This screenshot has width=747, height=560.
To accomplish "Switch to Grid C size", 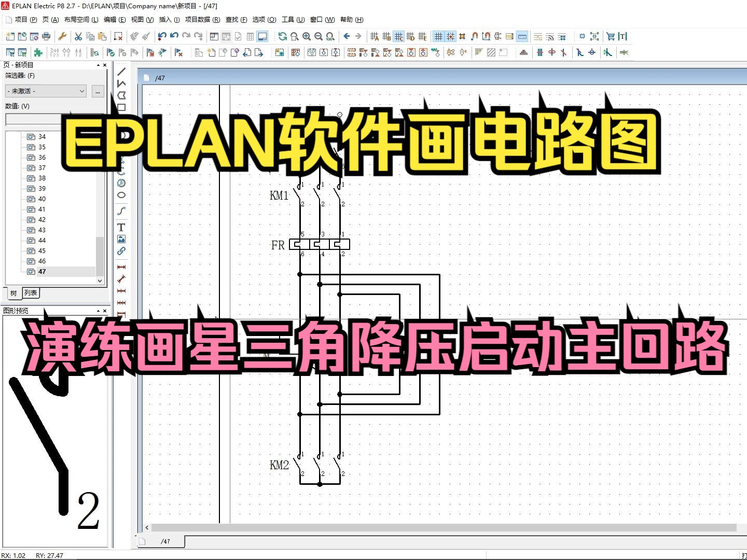I will (x=398, y=36).
